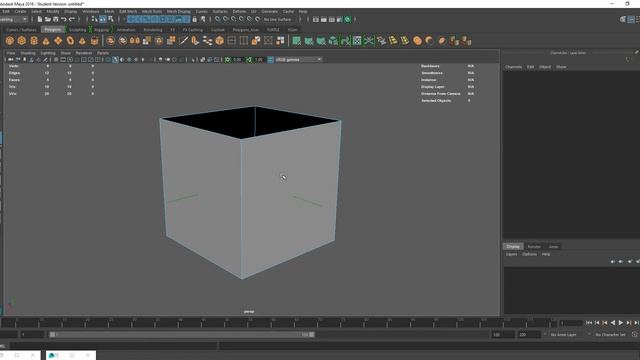Click the Separate meshes shelf icon

point(122,41)
